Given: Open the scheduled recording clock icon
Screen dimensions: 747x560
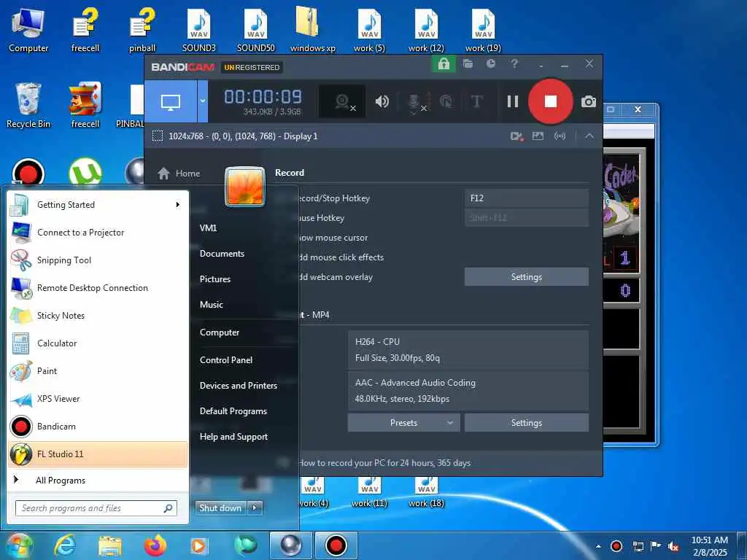Looking at the screenshot, I should pyautogui.click(x=491, y=63).
